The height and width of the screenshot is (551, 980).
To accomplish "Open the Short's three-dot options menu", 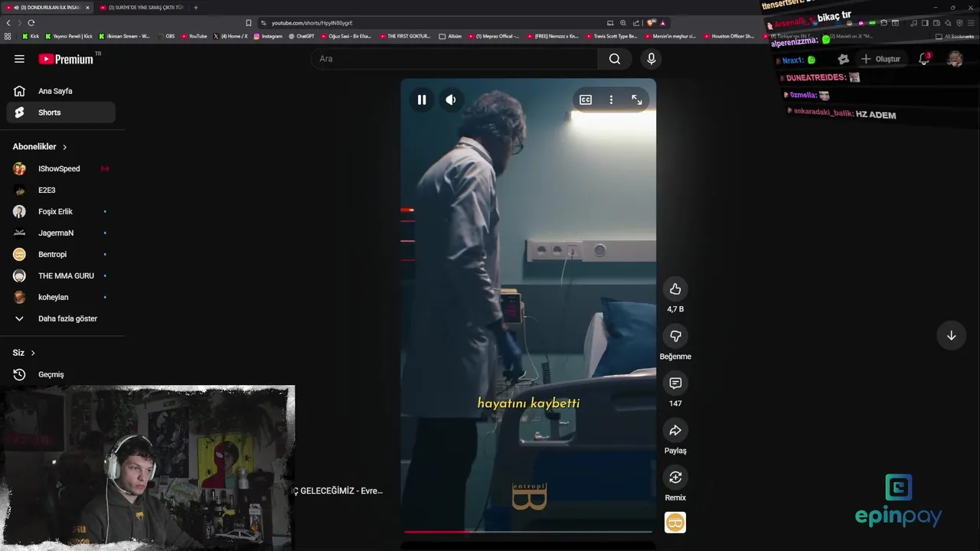I will (611, 99).
